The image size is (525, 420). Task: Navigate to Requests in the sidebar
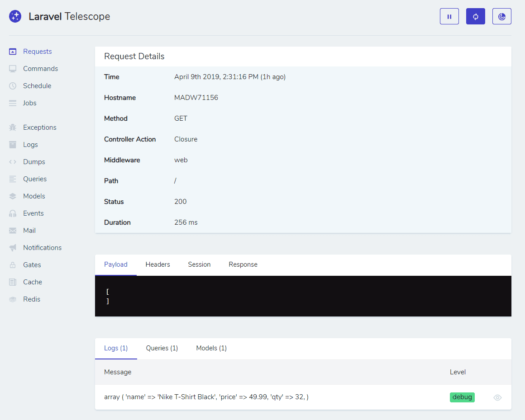pyautogui.click(x=37, y=51)
